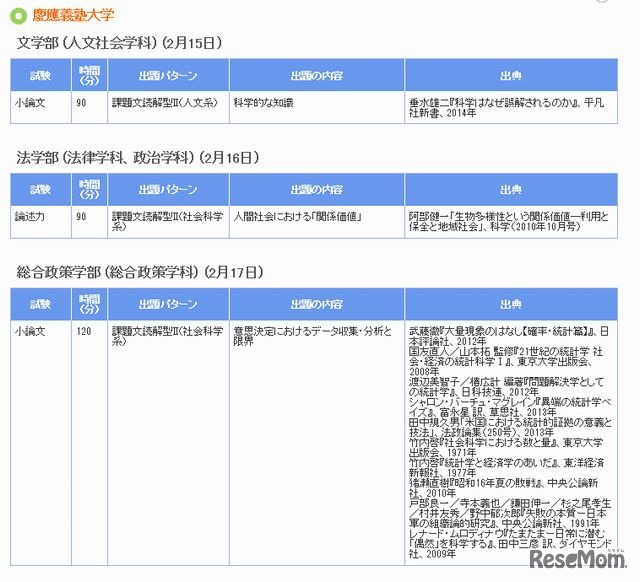Screen dimensions: 640x582
Task: Click the 武藤徹『大量現象のはなし』 source entry
Action: [509, 336]
